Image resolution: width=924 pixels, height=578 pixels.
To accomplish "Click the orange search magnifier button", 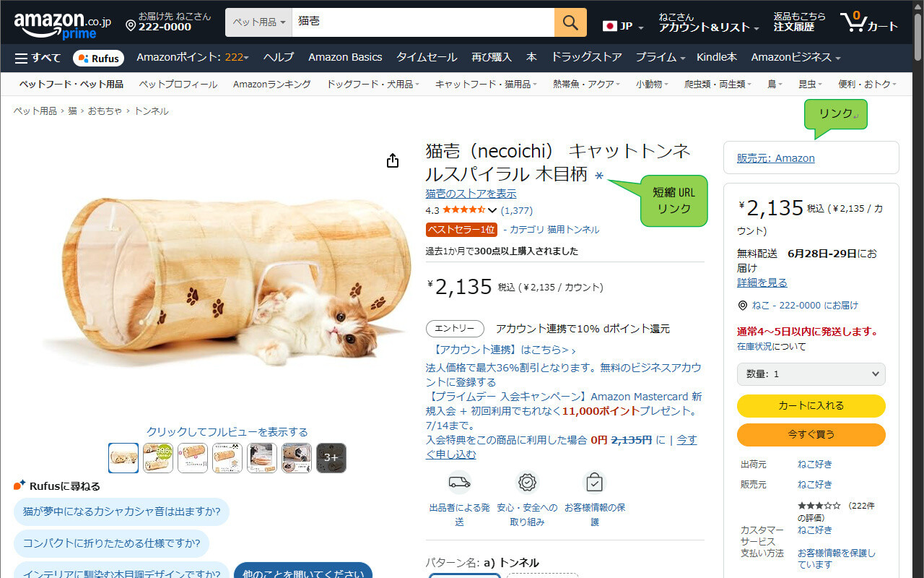I will 570,22.
